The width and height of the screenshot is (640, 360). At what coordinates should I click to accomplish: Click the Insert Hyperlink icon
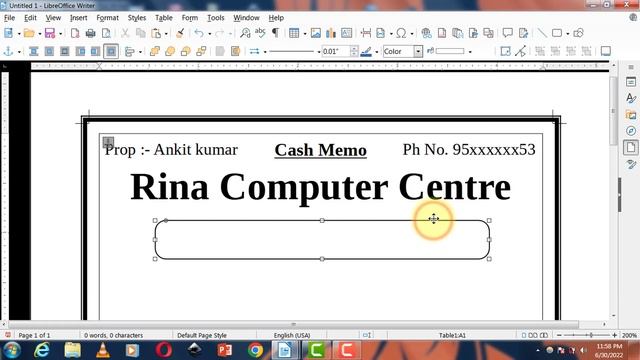point(427,33)
